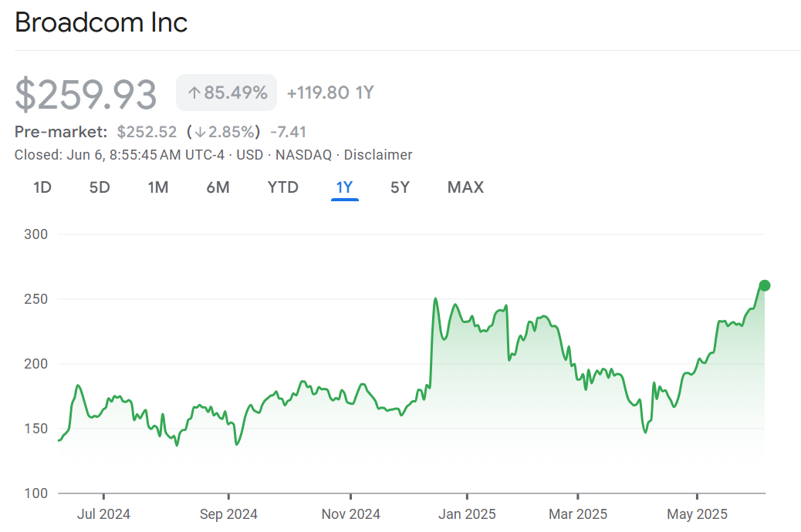Select the 5D time range tab
801x532 pixels.
click(100, 187)
